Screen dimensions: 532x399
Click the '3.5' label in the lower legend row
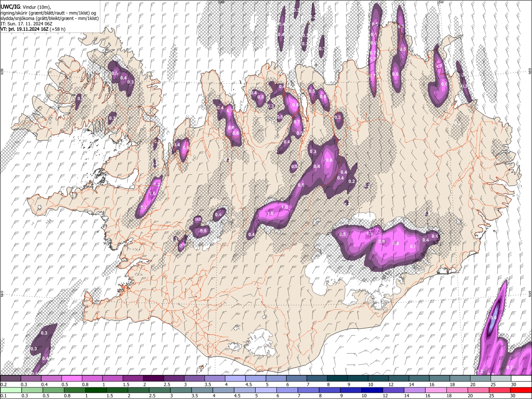(x=195, y=397)
